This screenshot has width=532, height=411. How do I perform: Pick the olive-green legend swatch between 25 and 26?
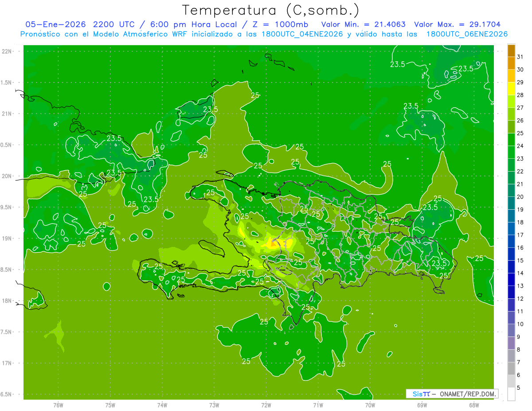click(x=511, y=127)
